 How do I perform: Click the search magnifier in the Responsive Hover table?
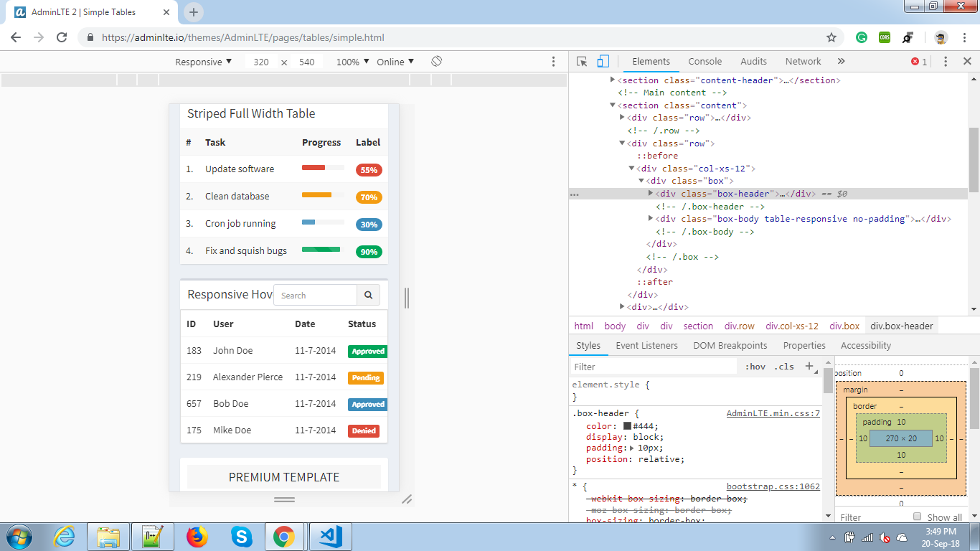368,295
